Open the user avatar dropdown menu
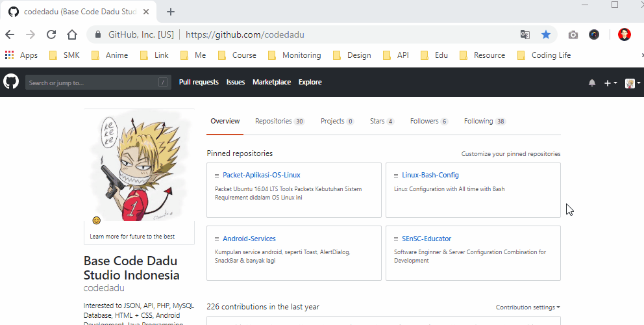 click(632, 83)
